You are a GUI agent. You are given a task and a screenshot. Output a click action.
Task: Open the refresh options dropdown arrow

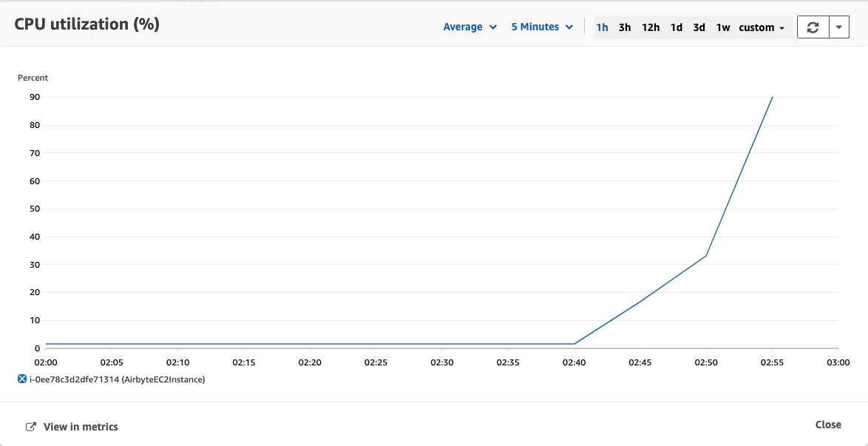839,27
